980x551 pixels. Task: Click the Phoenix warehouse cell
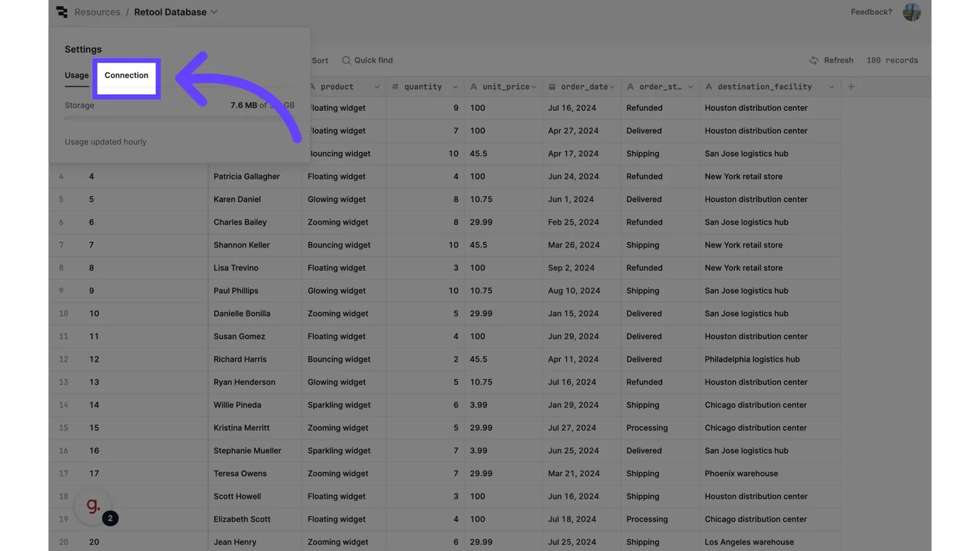(x=770, y=474)
